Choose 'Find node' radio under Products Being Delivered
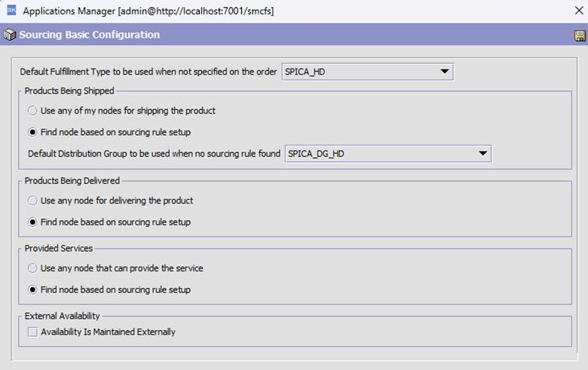 coord(32,222)
